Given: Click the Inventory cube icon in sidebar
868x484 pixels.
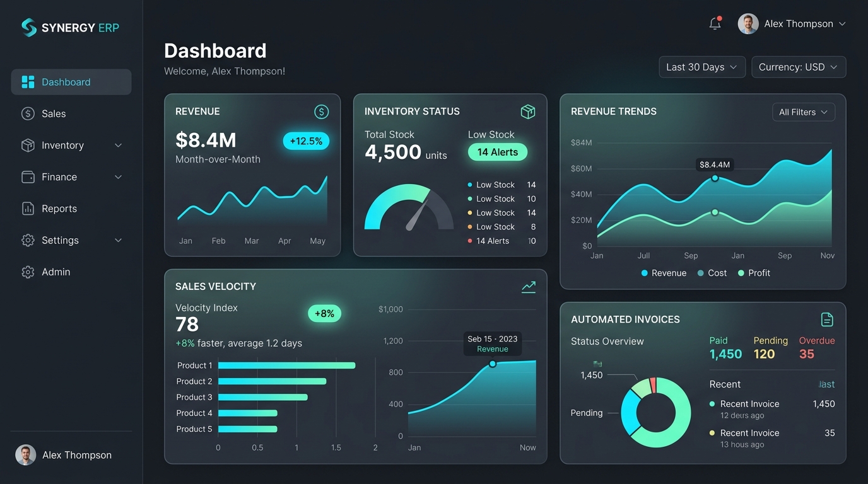Looking at the screenshot, I should [x=28, y=145].
